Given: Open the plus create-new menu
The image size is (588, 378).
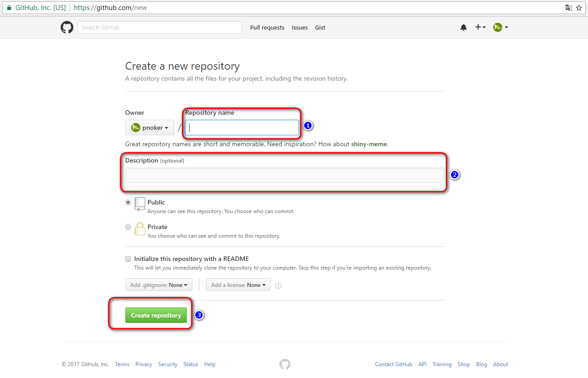Looking at the screenshot, I should pyautogui.click(x=480, y=27).
